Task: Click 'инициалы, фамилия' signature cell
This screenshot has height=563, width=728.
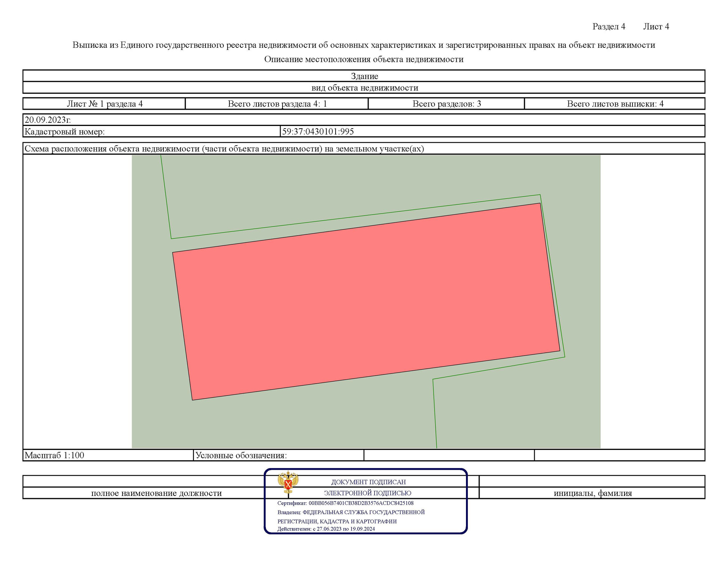Action: pos(593,493)
